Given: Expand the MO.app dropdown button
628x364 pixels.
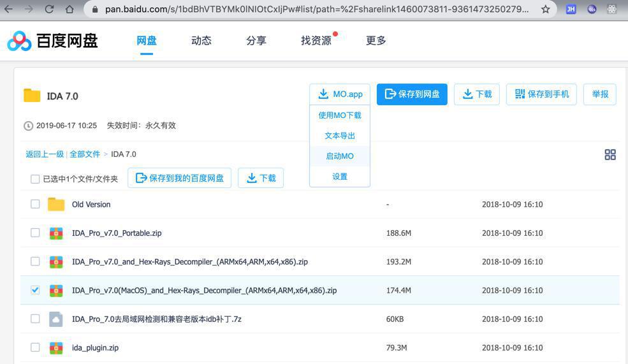Looking at the screenshot, I should 340,94.
